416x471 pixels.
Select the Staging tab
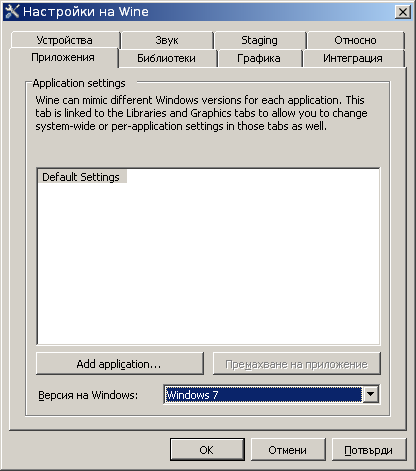point(259,40)
